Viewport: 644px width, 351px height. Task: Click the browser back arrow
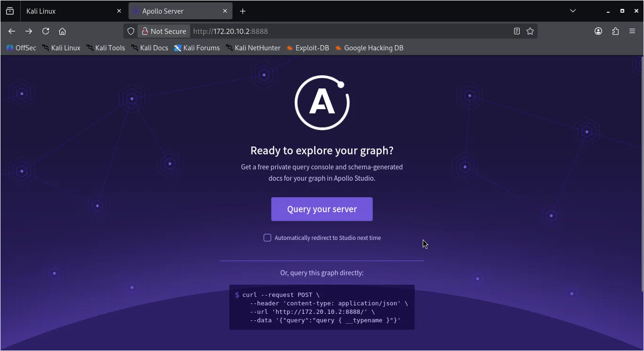(12, 31)
